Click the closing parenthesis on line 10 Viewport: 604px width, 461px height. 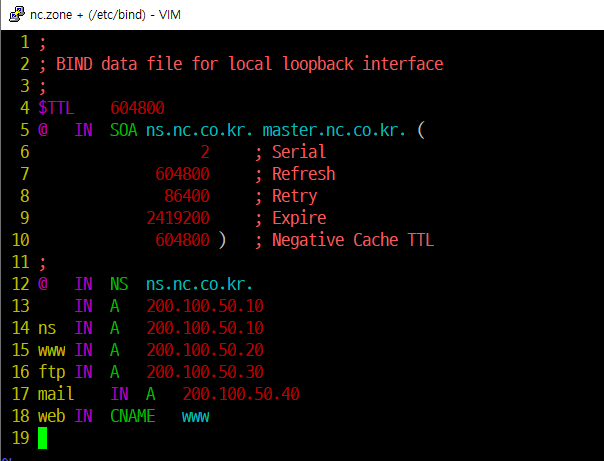tap(222, 240)
